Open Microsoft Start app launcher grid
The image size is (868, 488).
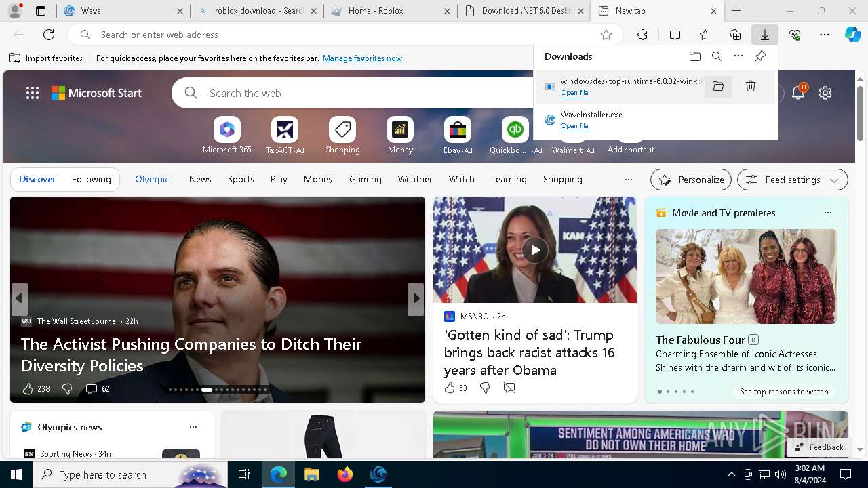click(33, 93)
